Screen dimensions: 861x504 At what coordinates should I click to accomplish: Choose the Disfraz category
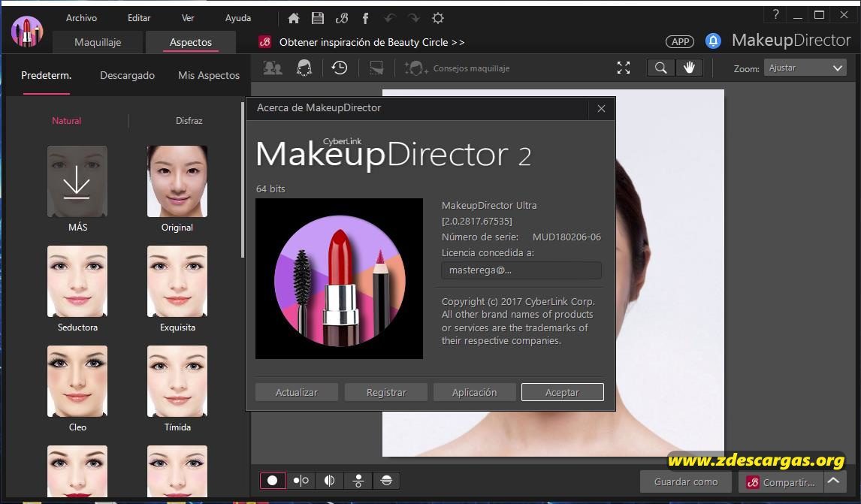pyautogui.click(x=189, y=121)
